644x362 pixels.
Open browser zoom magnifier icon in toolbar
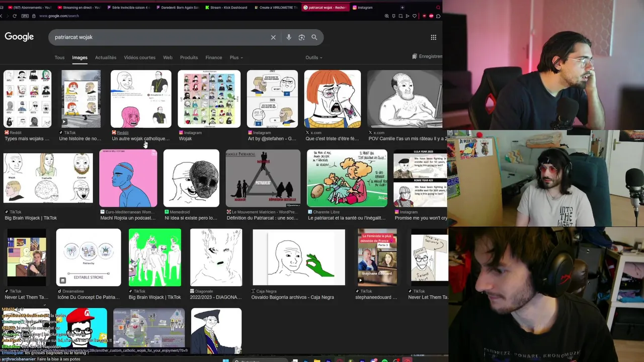pyautogui.click(x=386, y=16)
